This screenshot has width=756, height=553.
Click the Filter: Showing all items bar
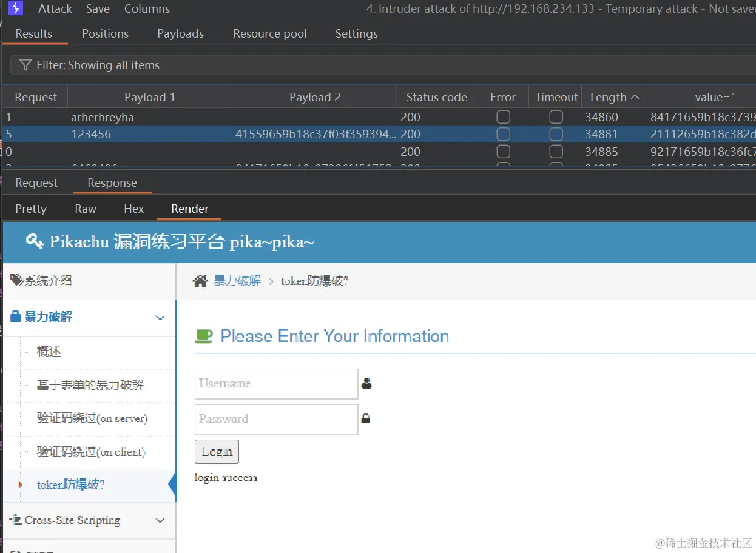click(x=383, y=65)
